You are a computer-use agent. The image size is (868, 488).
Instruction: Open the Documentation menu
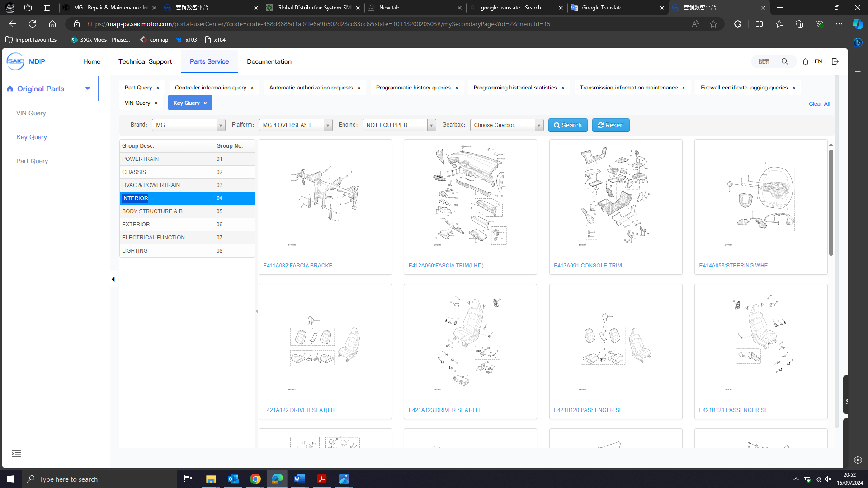coord(269,61)
